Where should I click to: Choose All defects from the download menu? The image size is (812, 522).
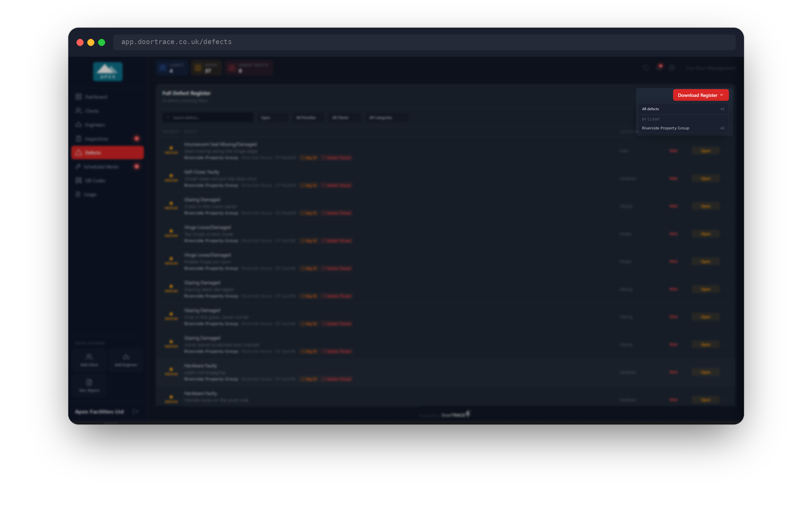[x=683, y=109]
